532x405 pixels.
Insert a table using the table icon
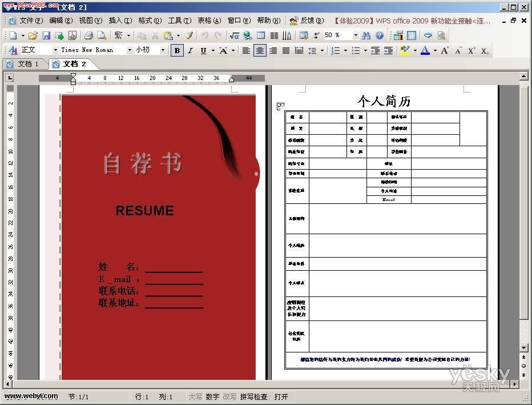pyautogui.click(x=261, y=35)
